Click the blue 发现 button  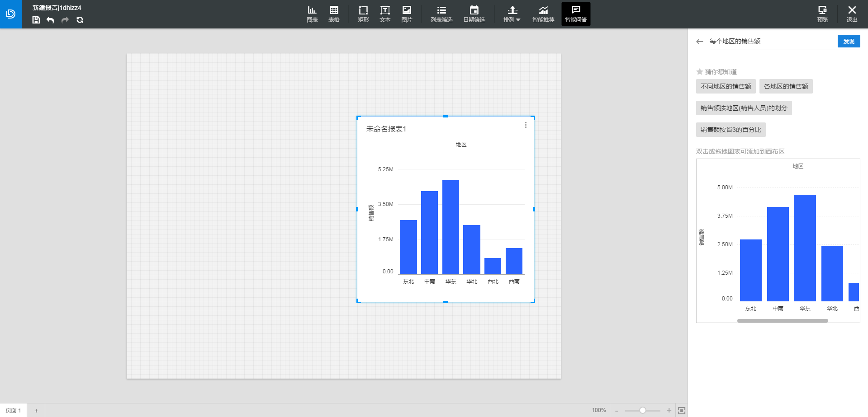click(849, 41)
